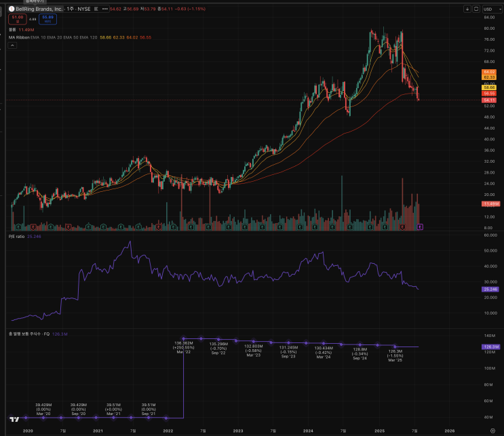Viewport: 504px width, 436px height.
Task: Click the 64.02 orange price label
Action: pos(489,72)
